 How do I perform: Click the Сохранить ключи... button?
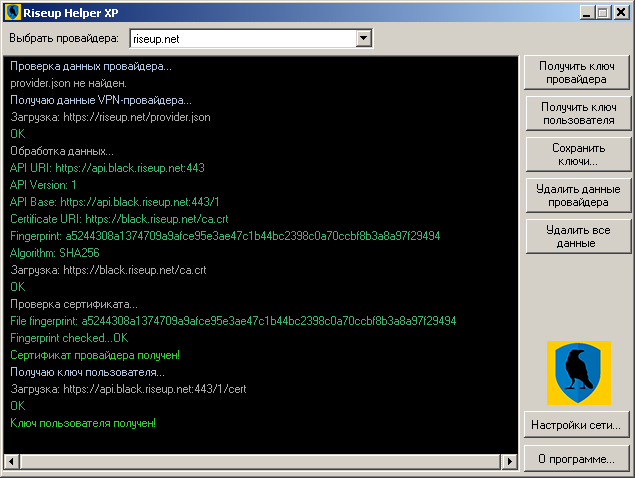tap(578, 154)
